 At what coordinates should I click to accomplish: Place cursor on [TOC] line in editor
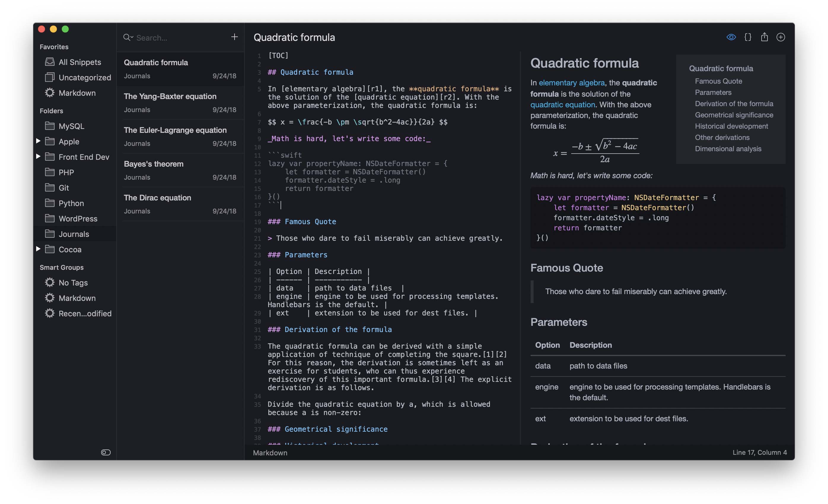278,55
